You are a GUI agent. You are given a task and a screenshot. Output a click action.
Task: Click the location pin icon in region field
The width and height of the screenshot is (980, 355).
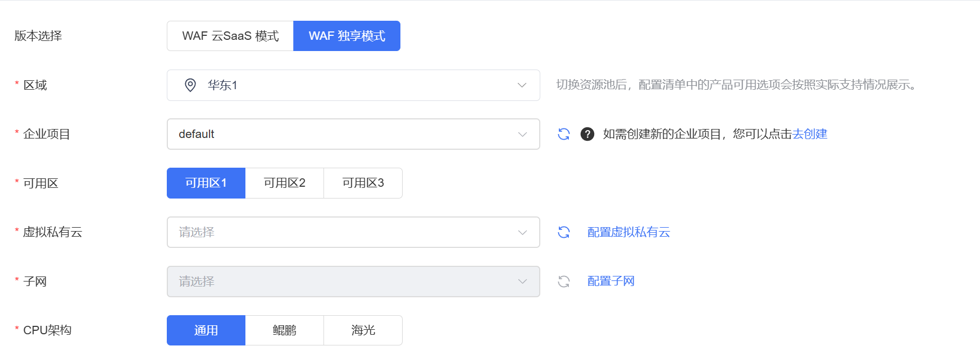click(x=190, y=85)
